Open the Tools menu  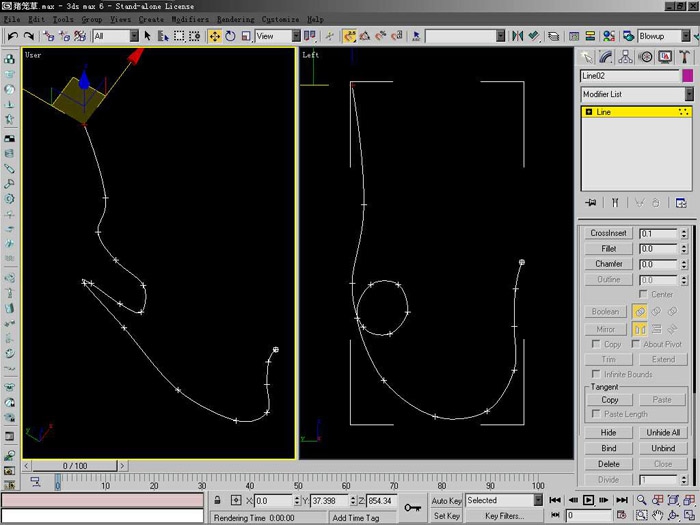click(63, 19)
